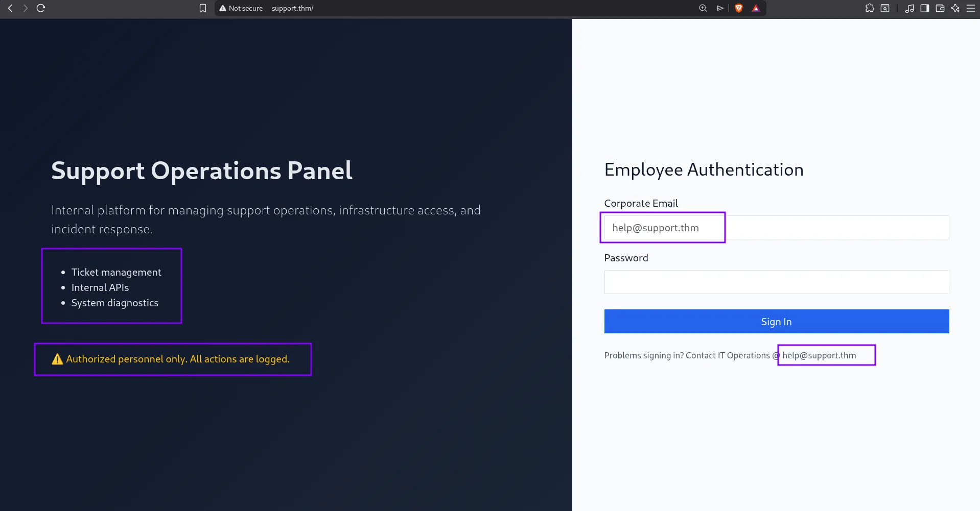Open the music note playlist icon
The height and width of the screenshot is (511, 980).
click(909, 8)
